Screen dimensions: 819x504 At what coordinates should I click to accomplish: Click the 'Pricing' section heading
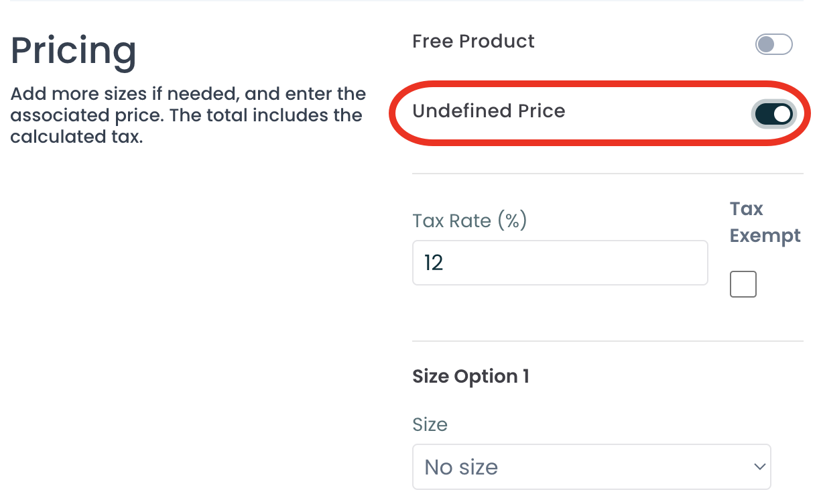point(74,52)
